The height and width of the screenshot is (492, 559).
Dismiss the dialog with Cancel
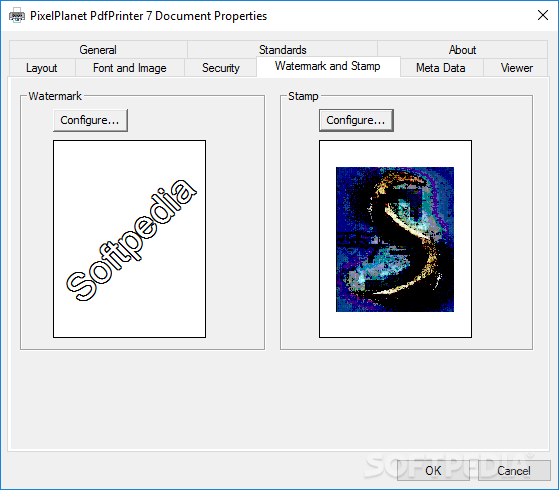click(x=514, y=471)
